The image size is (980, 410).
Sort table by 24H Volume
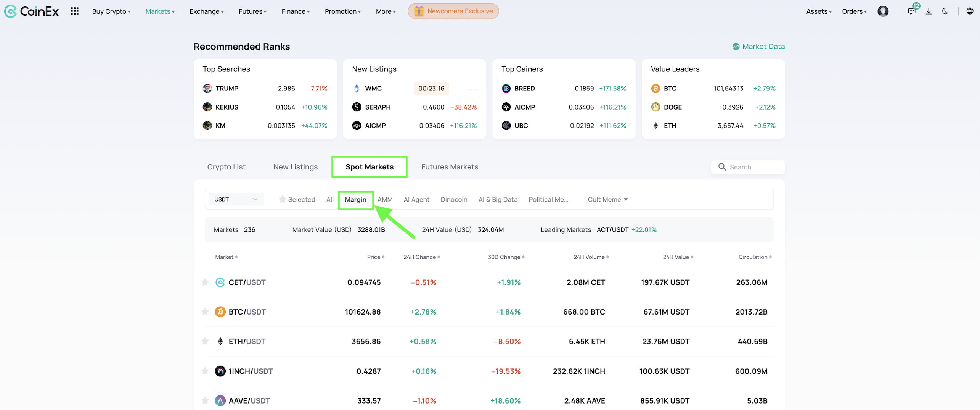[591, 257]
